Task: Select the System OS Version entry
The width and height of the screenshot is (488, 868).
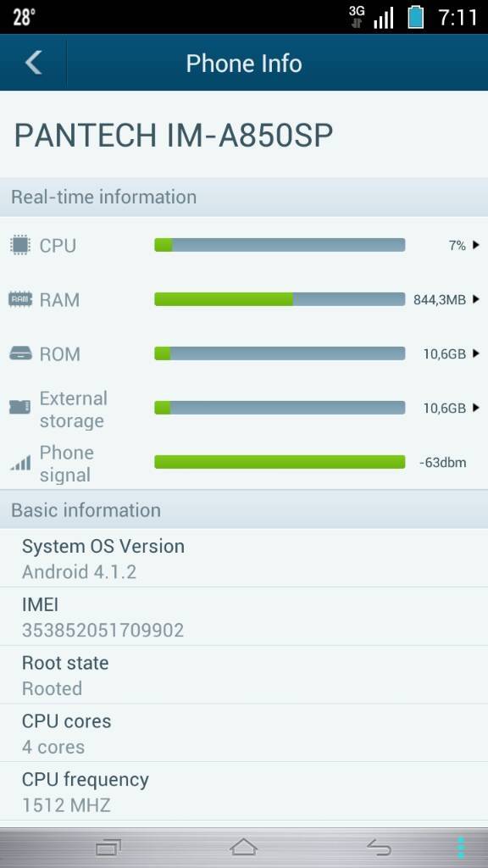Action: click(244, 558)
